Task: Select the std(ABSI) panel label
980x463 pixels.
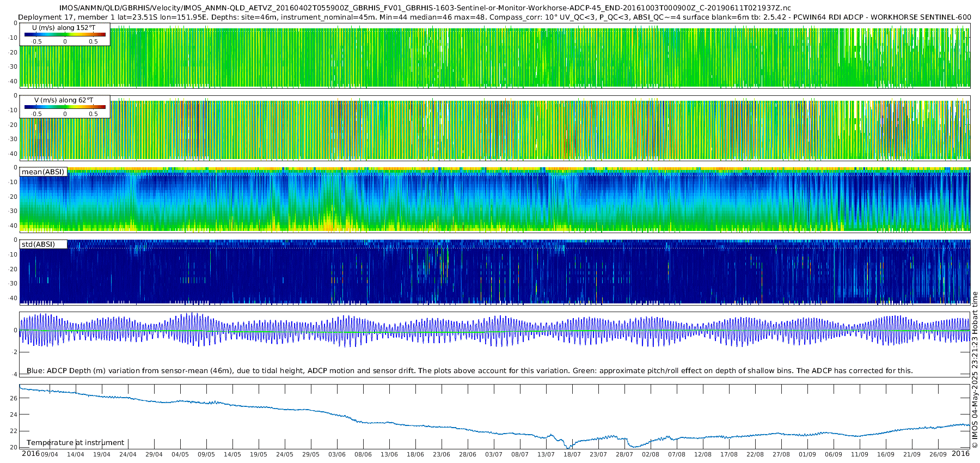Action: pos(38,245)
